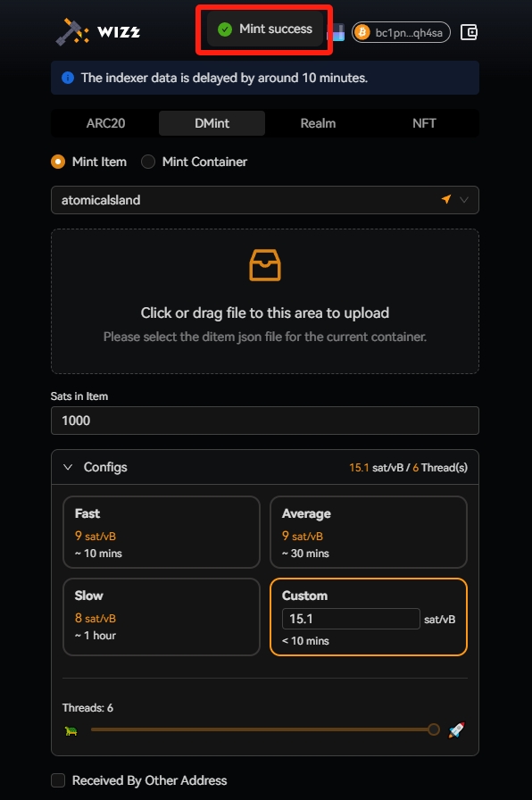The height and width of the screenshot is (800, 532).
Task: Choose the Slow 8 sat/vB fee option
Action: click(162, 616)
